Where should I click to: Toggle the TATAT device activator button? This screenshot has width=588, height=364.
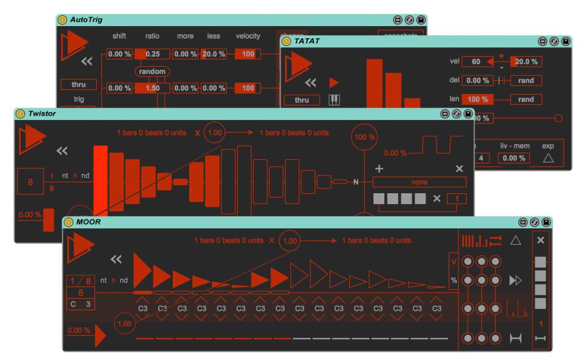point(286,41)
